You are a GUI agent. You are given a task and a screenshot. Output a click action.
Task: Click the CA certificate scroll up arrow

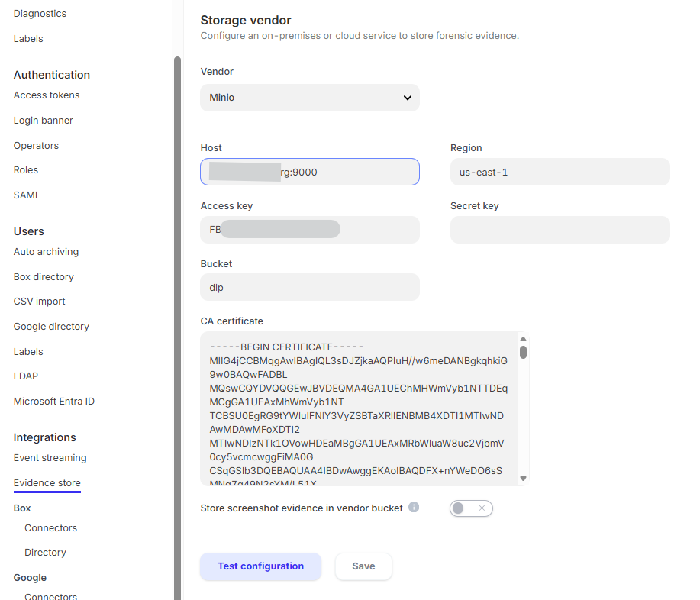(523, 339)
